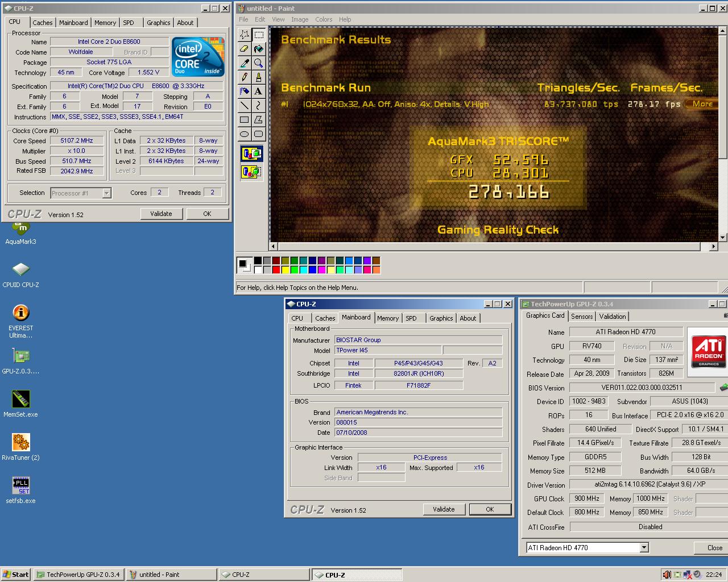Screen dimensions: 728x582
Task: Select the CPUID CPU-Z desktop icon
Action: [20, 275]
